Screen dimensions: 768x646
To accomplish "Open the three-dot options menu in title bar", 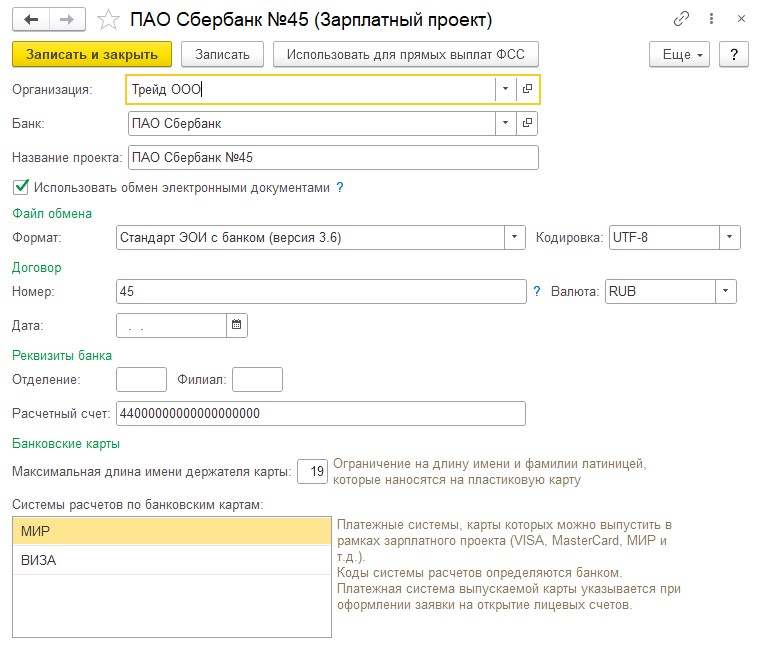I will [x=711, y=19].
